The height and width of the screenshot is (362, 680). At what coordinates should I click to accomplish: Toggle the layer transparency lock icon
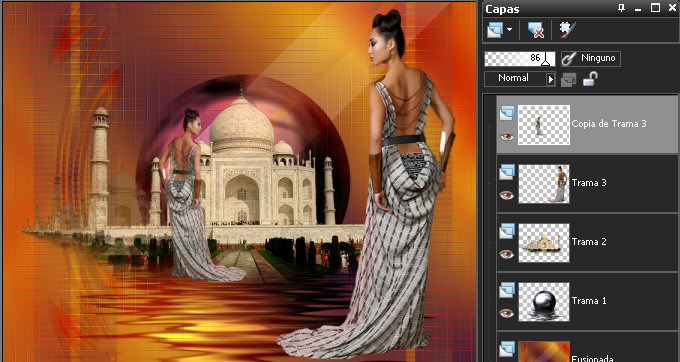590,79
